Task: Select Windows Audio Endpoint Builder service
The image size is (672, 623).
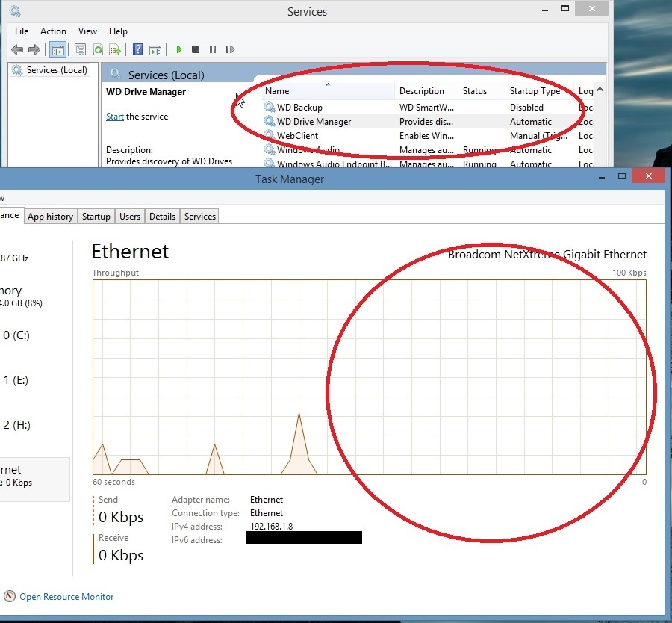Action: pyautogui.click(x=334, y=164)
